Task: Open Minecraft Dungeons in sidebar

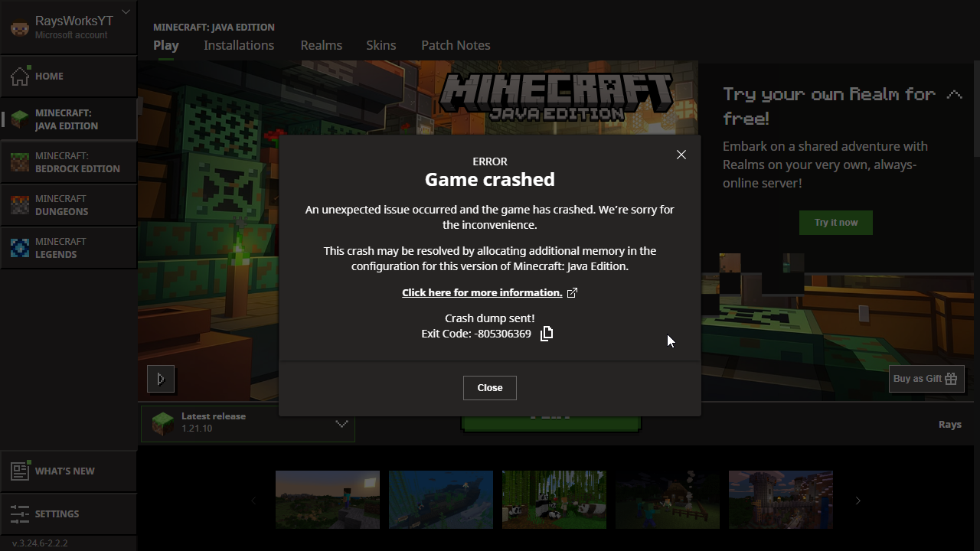Action: click(x=69, y=204)
